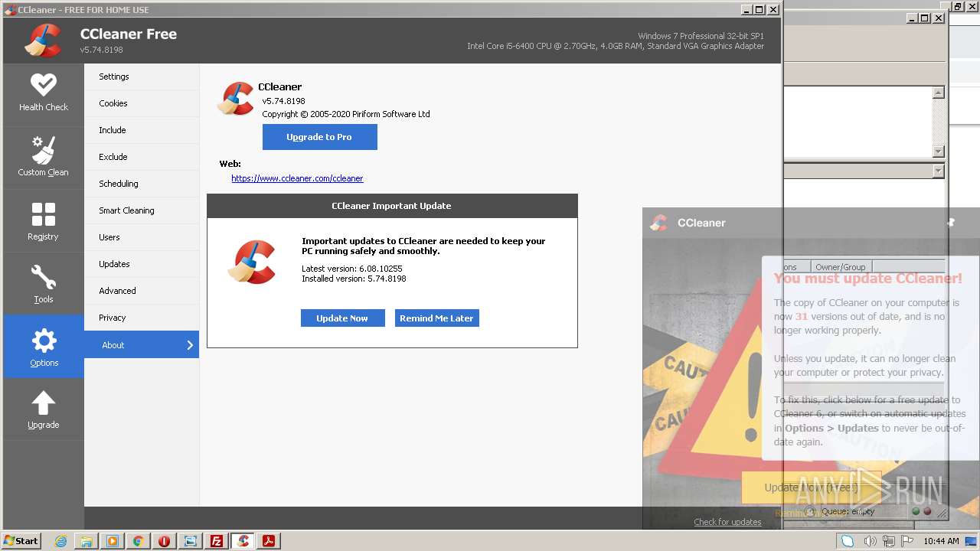Open Cookies options page
The width and height of the screenshot is (980, 551).
click(142, 103)
